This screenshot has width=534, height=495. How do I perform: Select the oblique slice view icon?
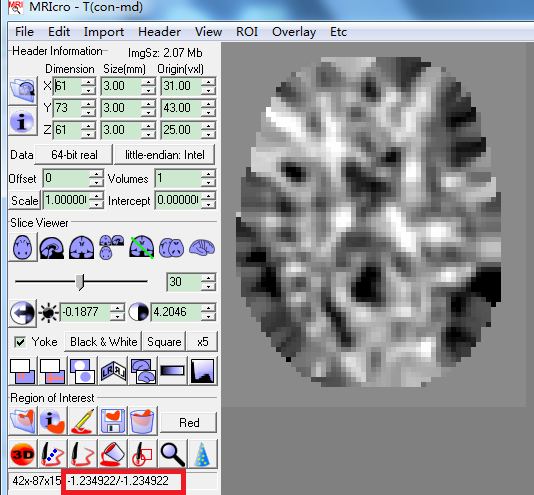point(142,247)
